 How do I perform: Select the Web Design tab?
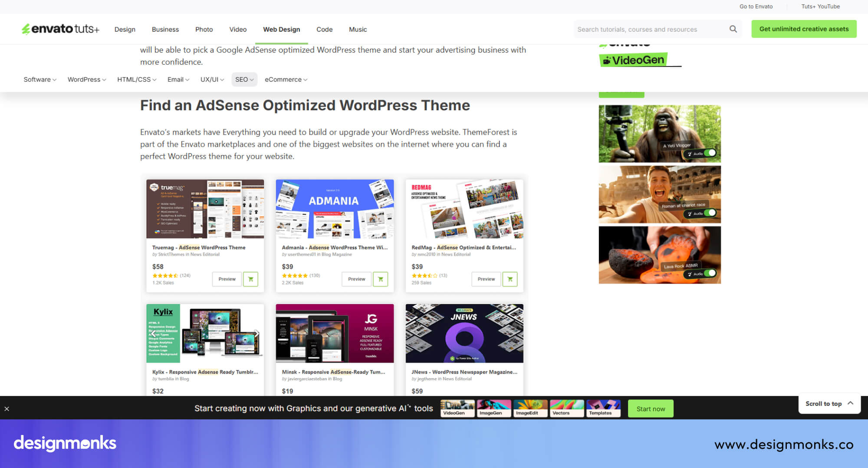(x=282, y=29)
